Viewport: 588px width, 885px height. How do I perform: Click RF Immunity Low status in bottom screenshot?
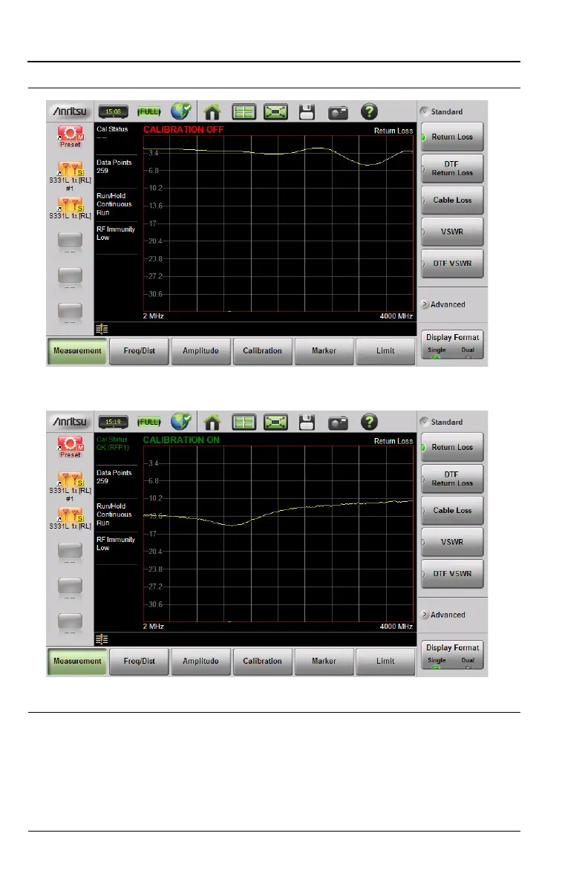click(116, 543)
